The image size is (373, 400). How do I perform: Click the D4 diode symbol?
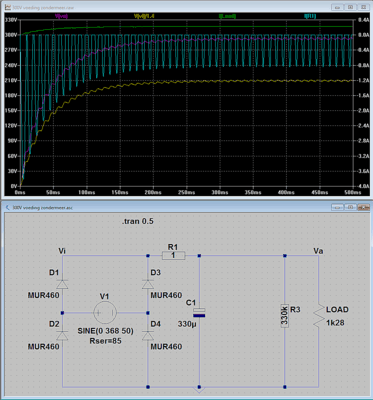click(x=148, y=335)
